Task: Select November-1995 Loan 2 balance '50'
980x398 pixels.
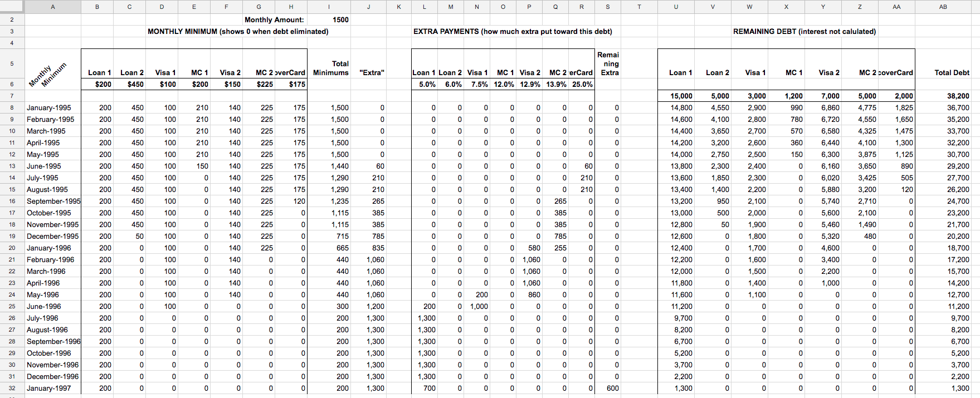Action: click(x=713, y=224)
